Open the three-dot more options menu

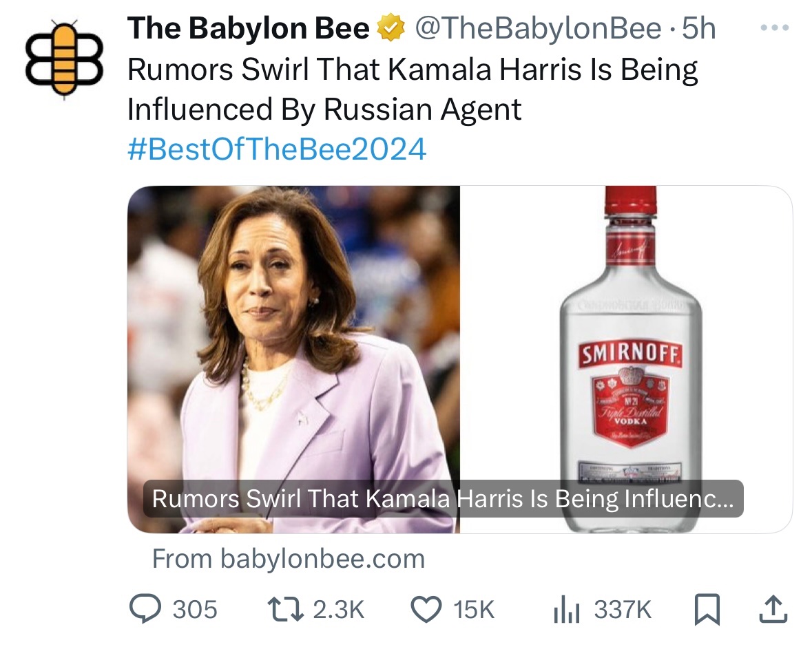coord(773,29)
